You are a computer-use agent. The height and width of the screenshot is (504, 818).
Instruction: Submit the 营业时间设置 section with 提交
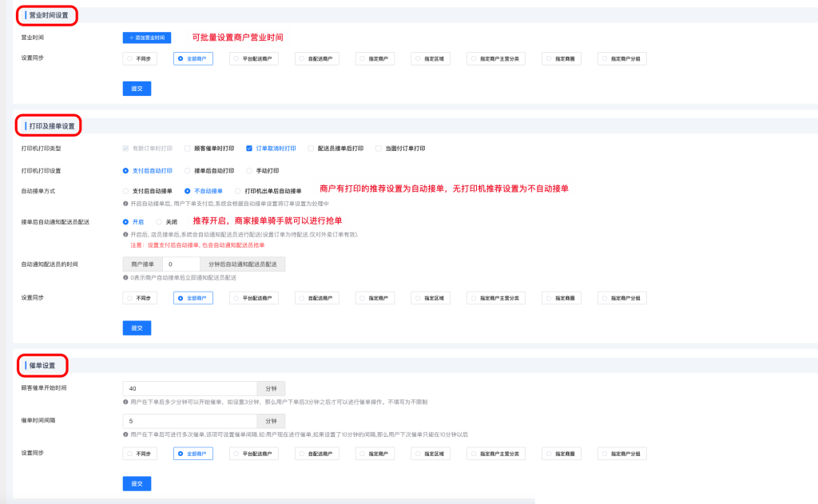[137, 89]
